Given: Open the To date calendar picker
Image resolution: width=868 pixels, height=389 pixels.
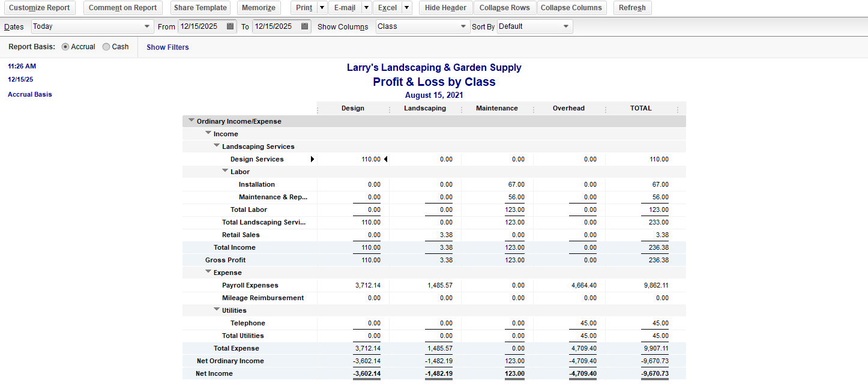Looking at the screenshot, I should [305, 26].
